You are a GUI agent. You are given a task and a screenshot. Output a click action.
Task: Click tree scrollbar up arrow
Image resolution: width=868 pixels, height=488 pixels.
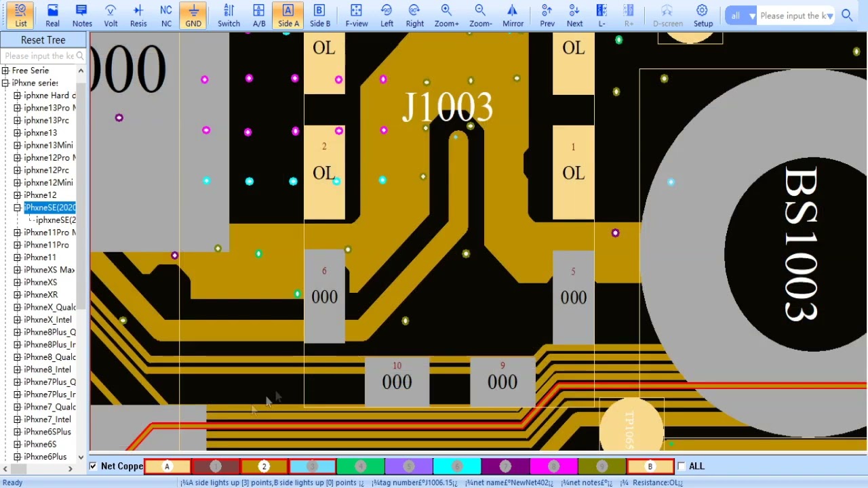coord(81,70)
